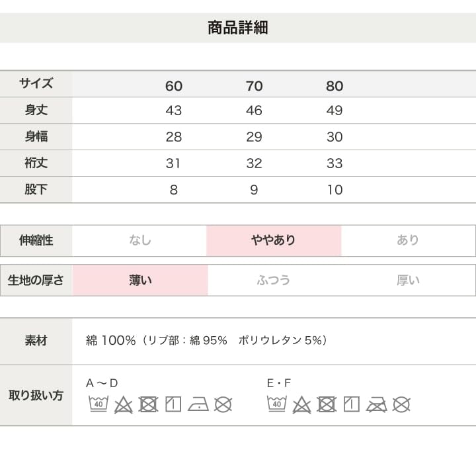
Task: Choose the ふつう fabric thickness option
Action: click(x=274, y=280)
